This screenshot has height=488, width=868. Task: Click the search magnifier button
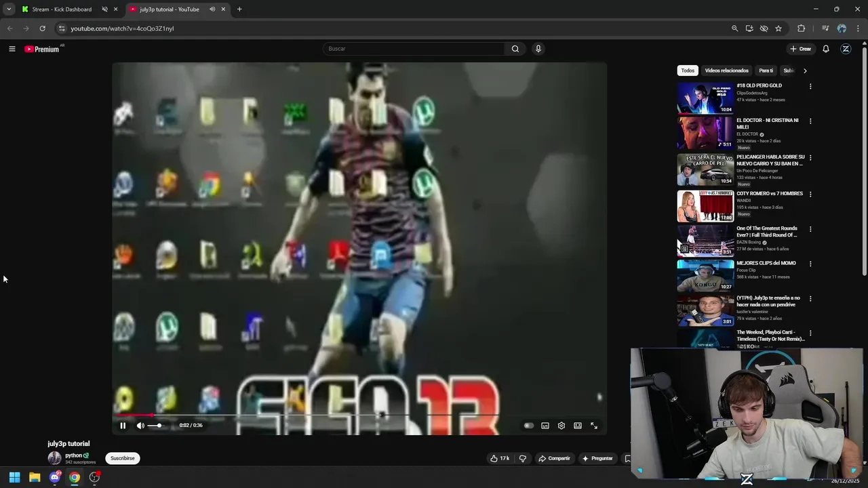pos(515,49)
